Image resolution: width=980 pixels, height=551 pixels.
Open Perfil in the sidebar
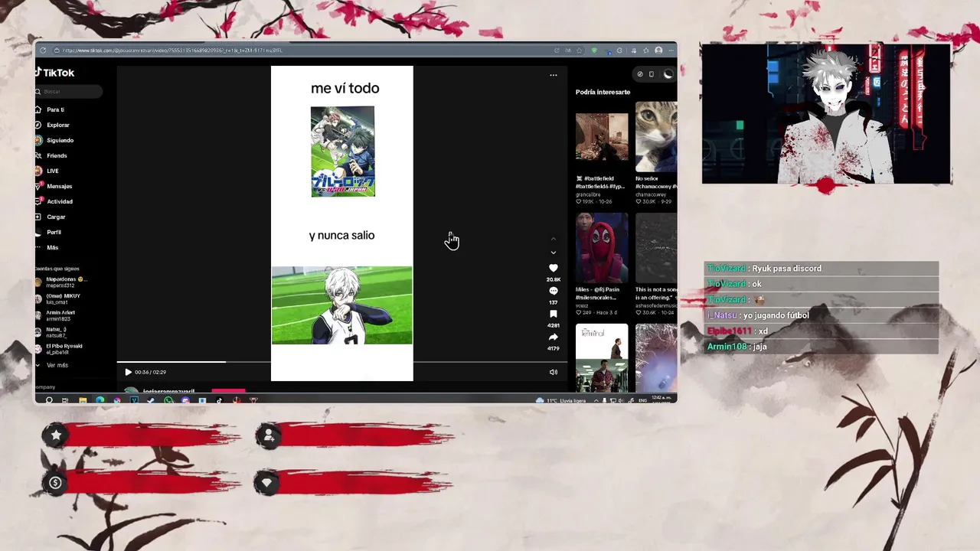click(x=49, y=232)
